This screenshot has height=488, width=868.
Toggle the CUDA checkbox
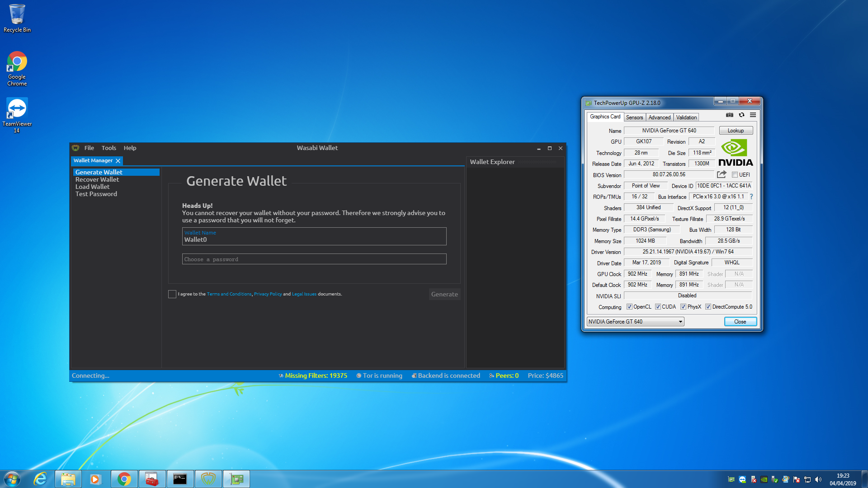pos(658,307)
